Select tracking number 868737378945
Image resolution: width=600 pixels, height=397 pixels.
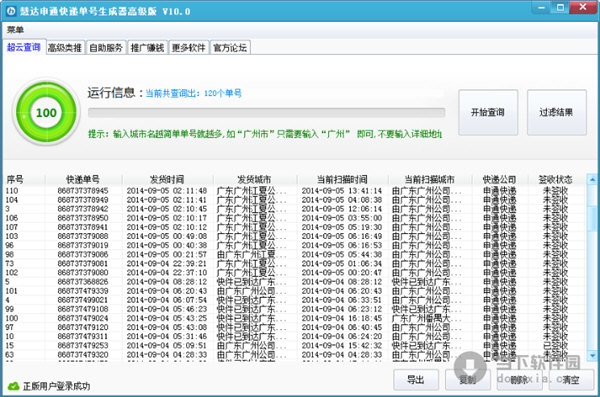[83, 191]
